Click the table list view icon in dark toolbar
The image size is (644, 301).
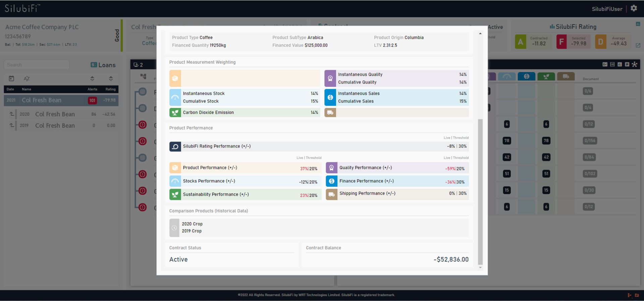[x=612, y=64]
